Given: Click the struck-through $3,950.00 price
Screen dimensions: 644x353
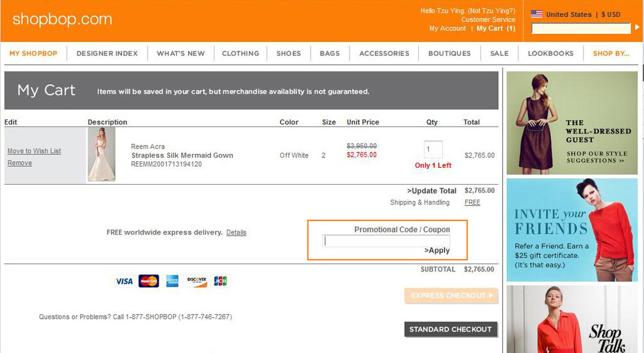Looking at the screenshot, I should coord(362,146).
